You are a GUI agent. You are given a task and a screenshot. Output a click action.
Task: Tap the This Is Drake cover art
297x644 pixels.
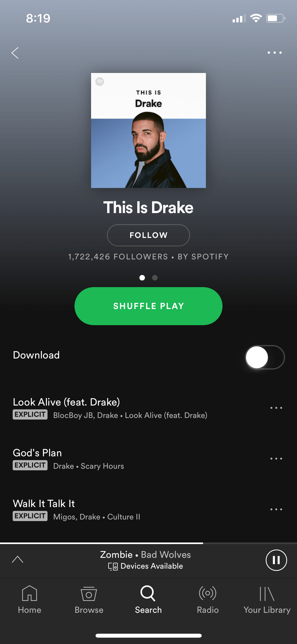pos(148,130)
